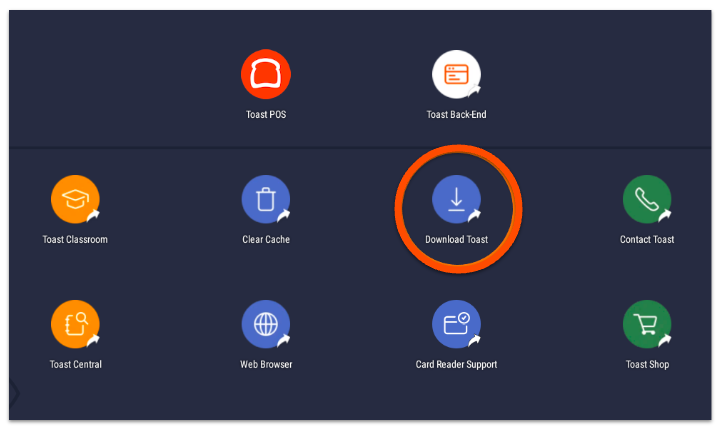Open Card Reader Support icon

(456, 325)
